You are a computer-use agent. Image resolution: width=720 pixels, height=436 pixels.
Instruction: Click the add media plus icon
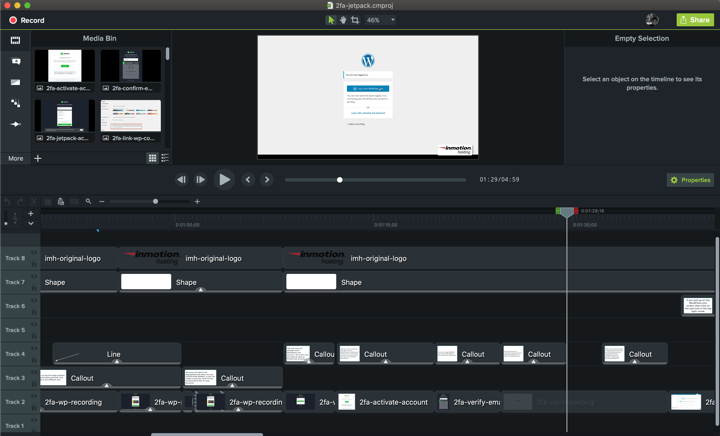[x=38, y=158]
